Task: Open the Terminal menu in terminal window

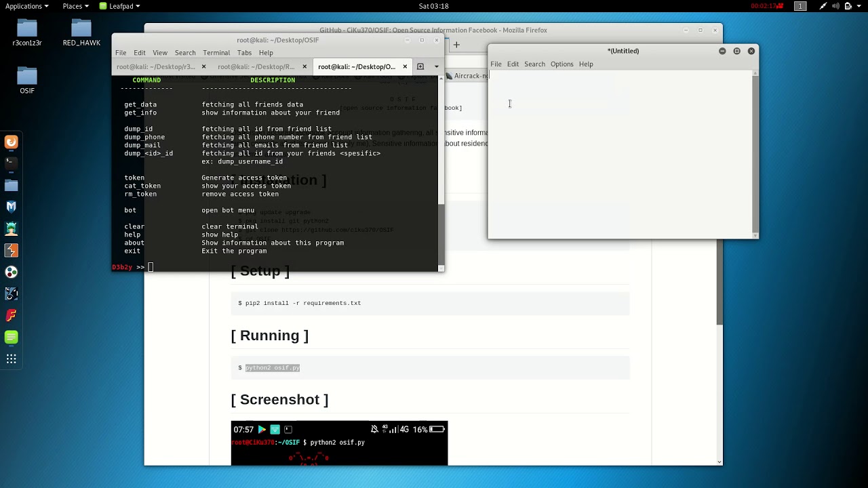Action: [x=216, y=53]
